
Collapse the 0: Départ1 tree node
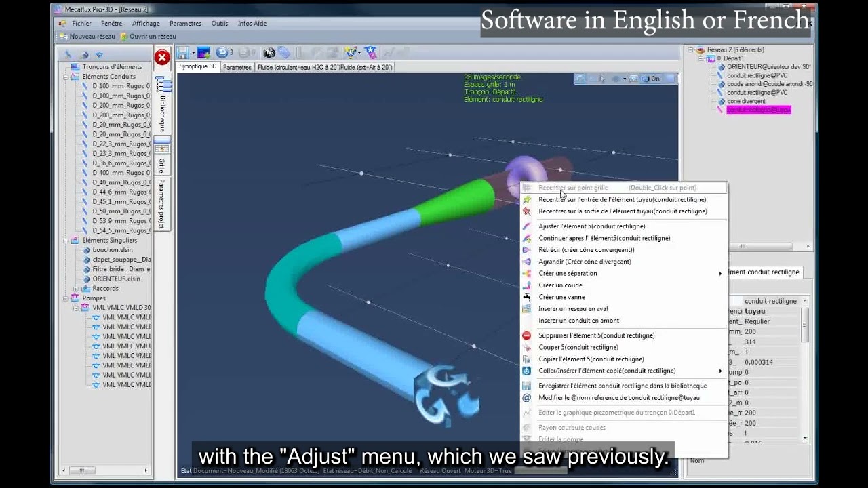pos(701,58)
